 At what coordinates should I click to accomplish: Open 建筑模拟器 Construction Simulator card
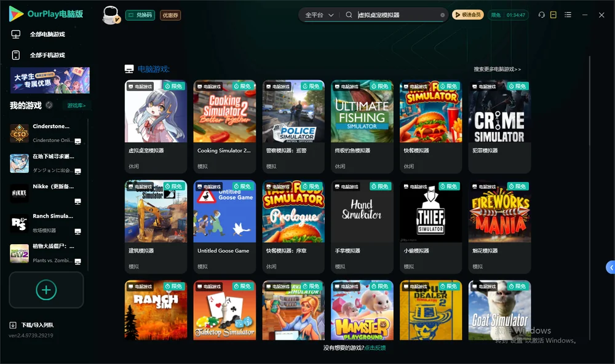tap(156, 227)
